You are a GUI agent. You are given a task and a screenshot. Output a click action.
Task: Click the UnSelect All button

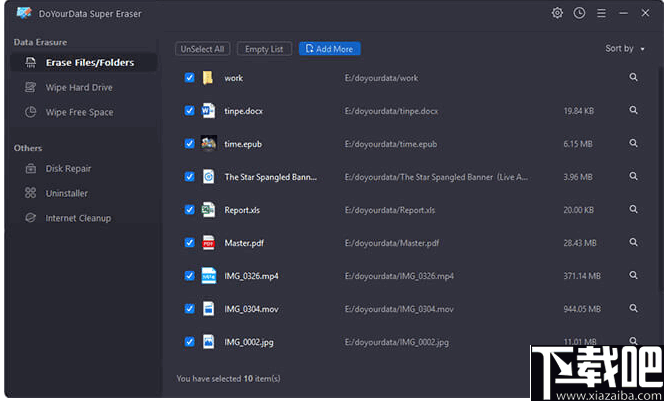(202, 49)
